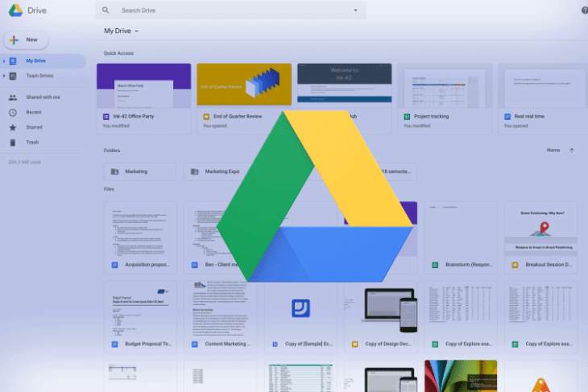
Task: Click file icon beside Copy of [Sample]
Action: pos(275,345)
